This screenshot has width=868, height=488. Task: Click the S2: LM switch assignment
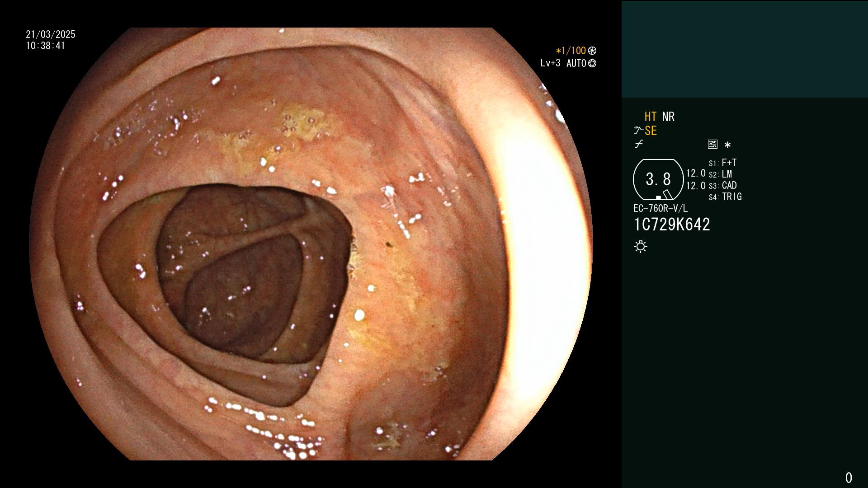tap(720, 174)
